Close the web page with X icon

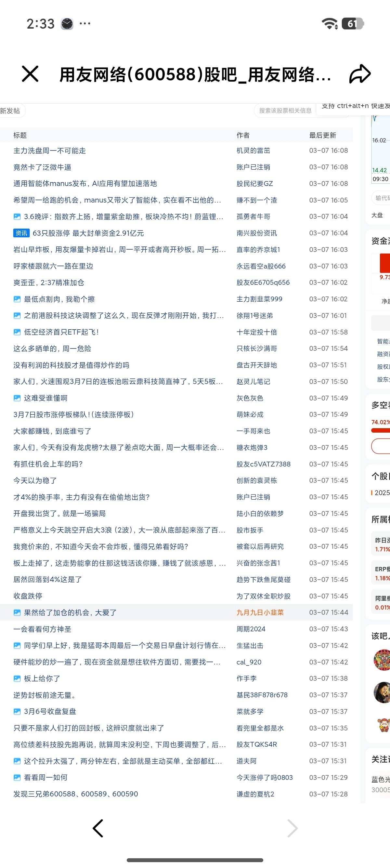(30, 74)
